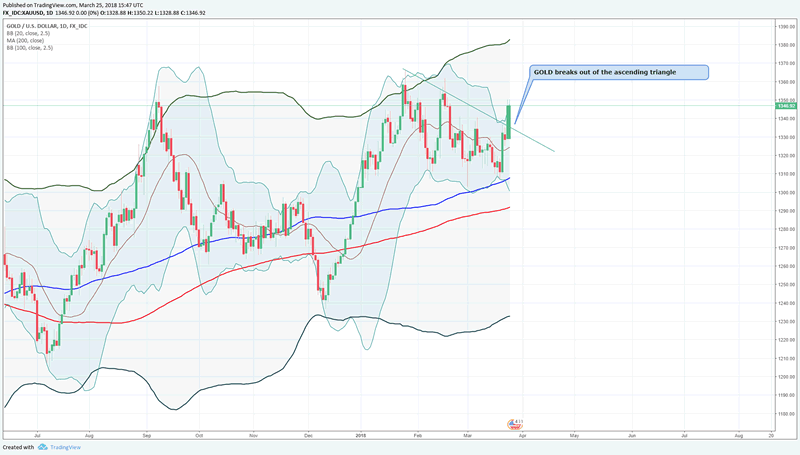Select the 'GOLD / U.S. DOLLAR, 1D, FX_IDC' legend
800x455 pixels.
click(x=47, y=26)
